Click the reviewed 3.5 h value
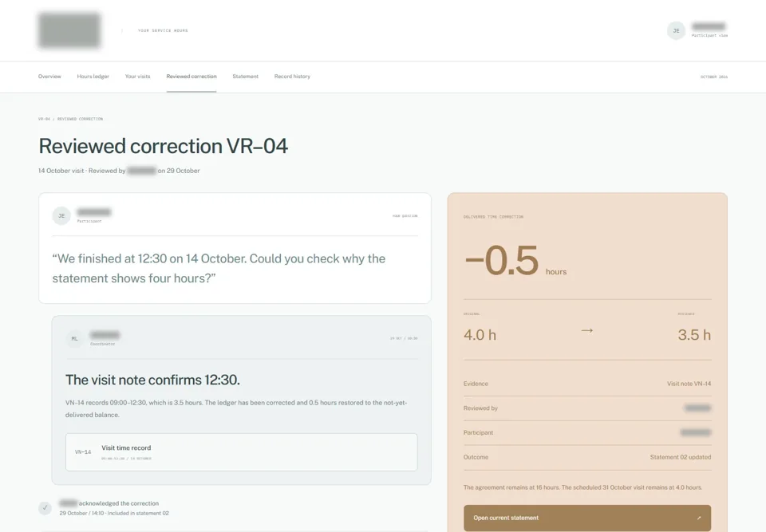 point(694,335)
